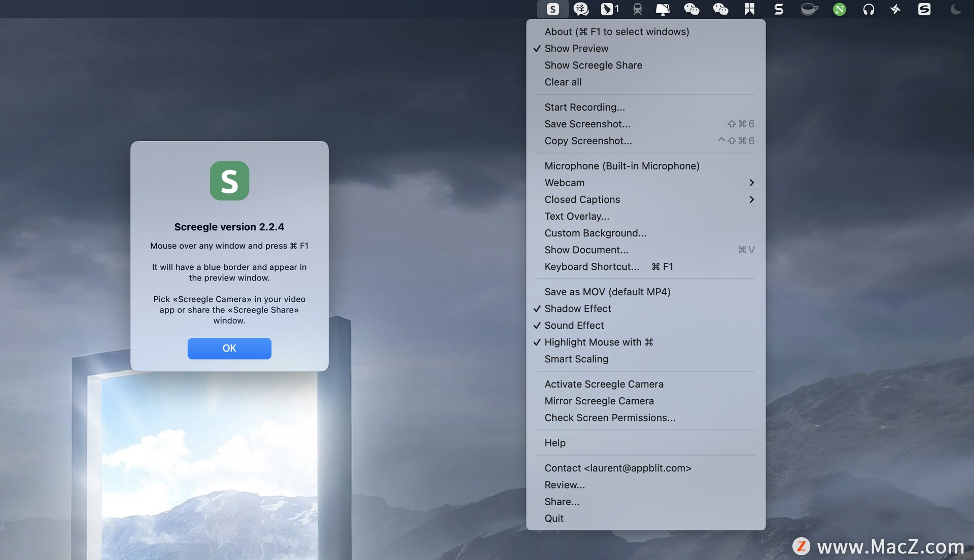974x560 pixels.
Task: Open Keyboard Shortcut... ⌘ F1 item
Action: (645, 266)
